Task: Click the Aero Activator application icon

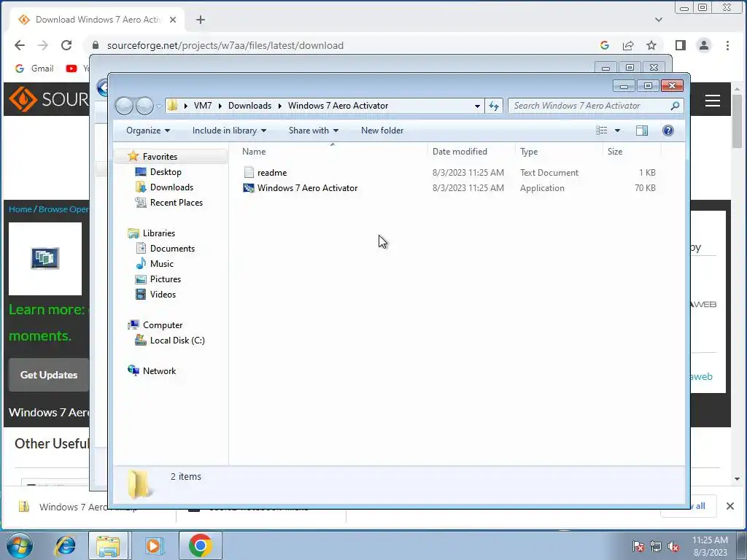Action: [249, 188]
